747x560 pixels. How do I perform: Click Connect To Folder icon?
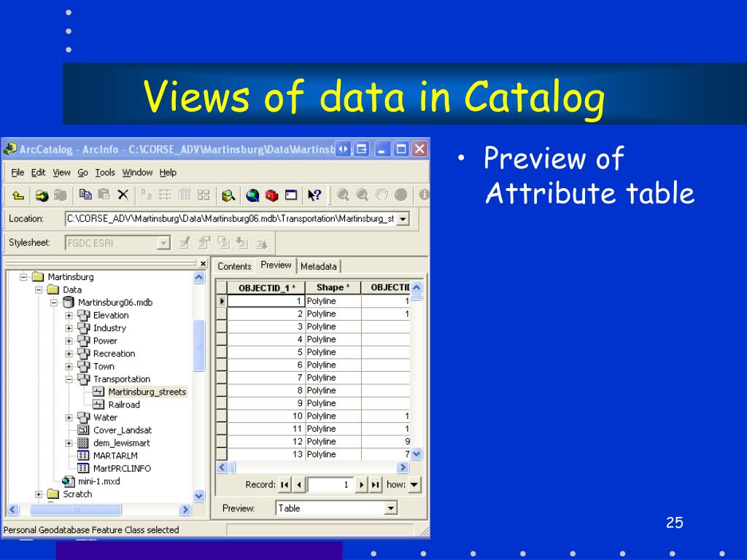pos(42,195)
